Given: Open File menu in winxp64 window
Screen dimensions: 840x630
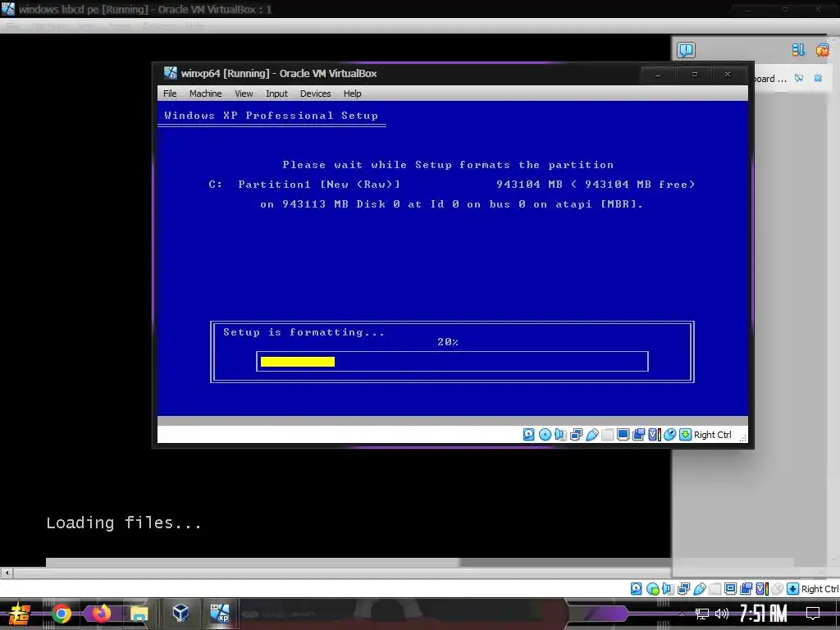Looking at the screenshot, I should (170, 94).
